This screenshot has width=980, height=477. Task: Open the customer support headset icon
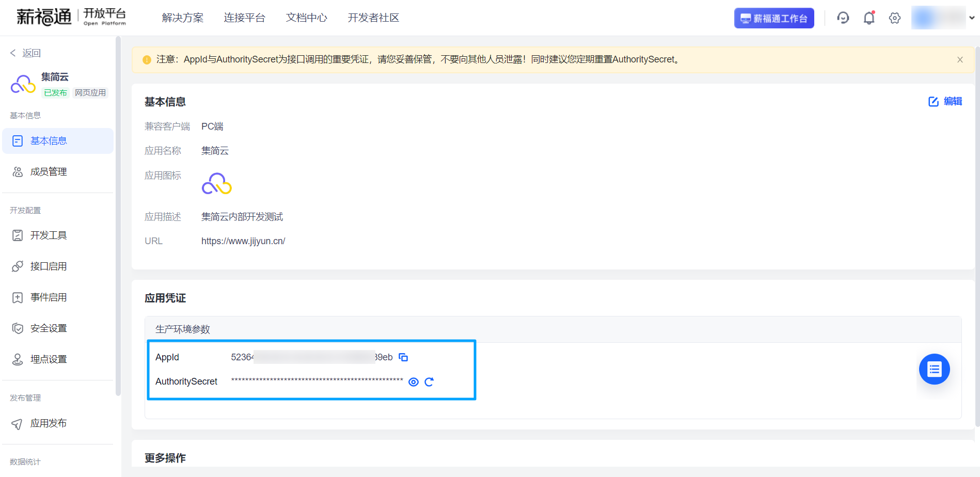tap(843, 18)
